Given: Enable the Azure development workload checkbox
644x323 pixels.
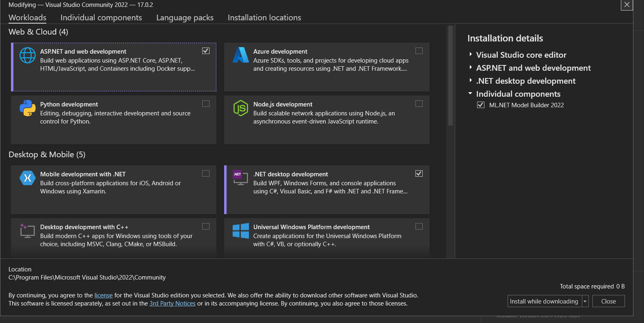Looking at the screenshot, I should coord(419,51).
